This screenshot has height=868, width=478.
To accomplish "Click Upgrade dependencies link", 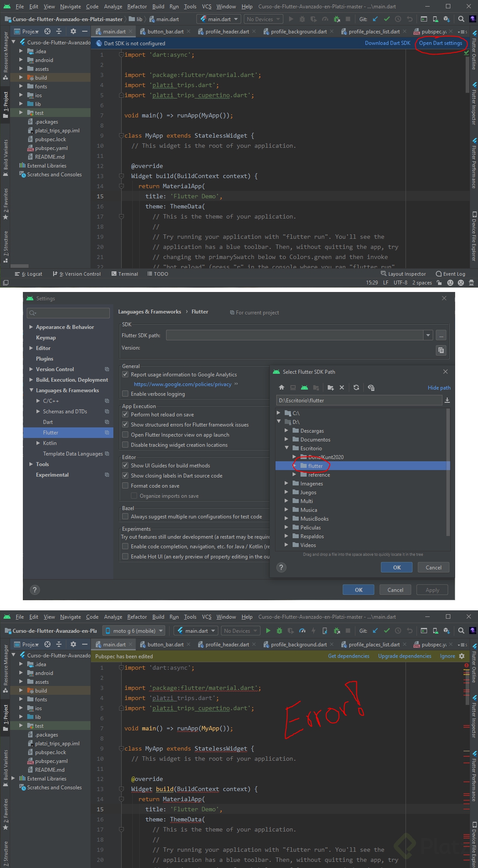I will 405,656.
